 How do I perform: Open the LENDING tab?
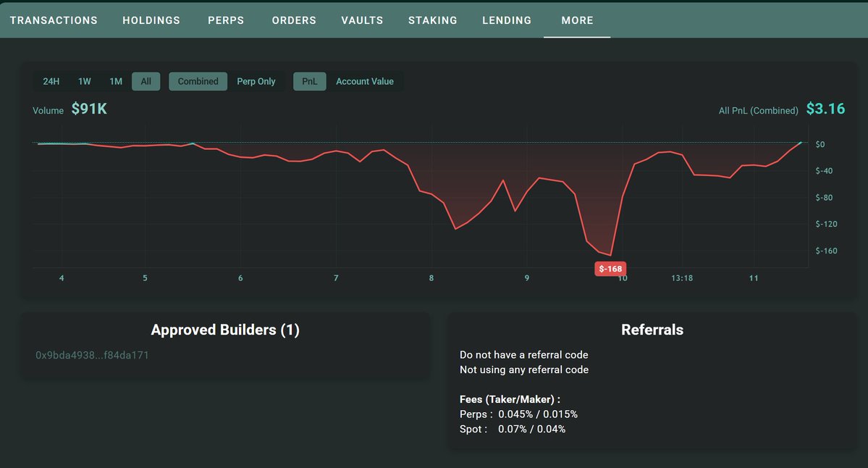click(x=506, y=20)
